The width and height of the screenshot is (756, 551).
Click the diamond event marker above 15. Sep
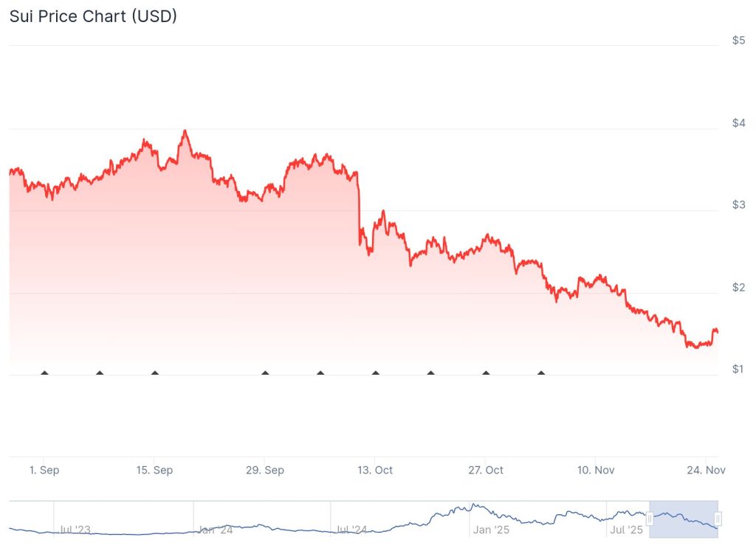155,373
